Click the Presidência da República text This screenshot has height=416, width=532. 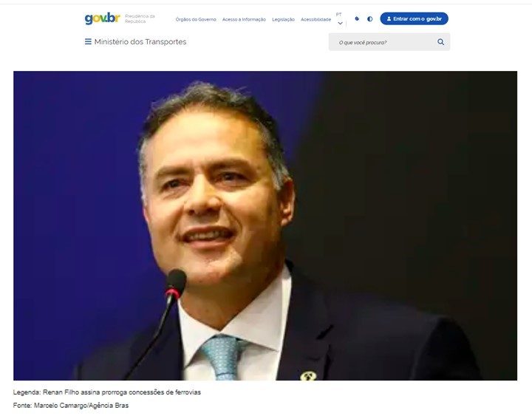tap(140, 18)
